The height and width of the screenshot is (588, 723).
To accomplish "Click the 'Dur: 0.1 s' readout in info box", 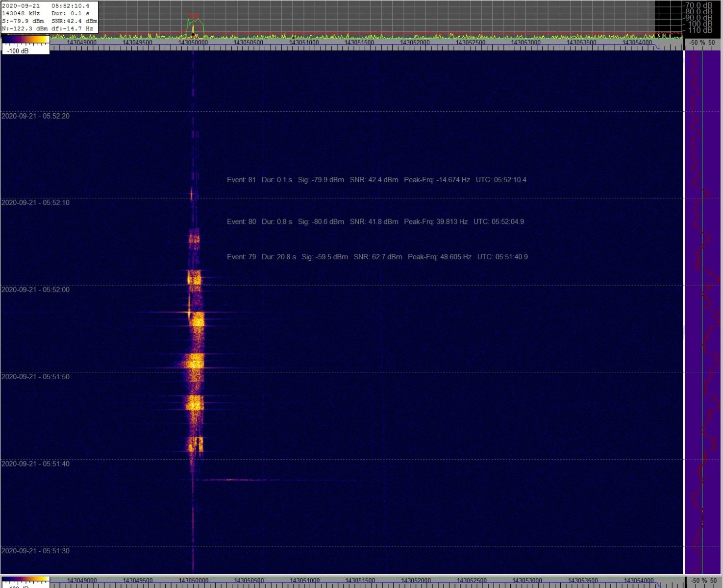I will click(x=71, y=13).
